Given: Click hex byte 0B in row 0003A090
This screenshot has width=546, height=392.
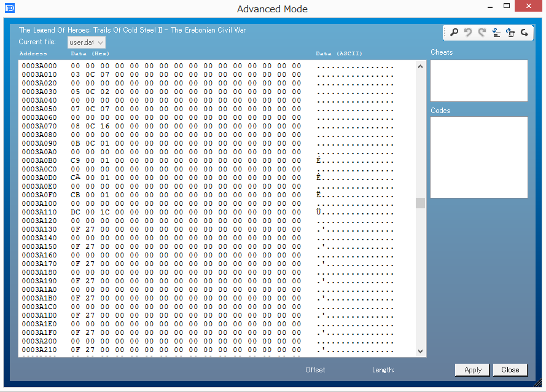Looking at the screenshot, I should pos(75,143).
